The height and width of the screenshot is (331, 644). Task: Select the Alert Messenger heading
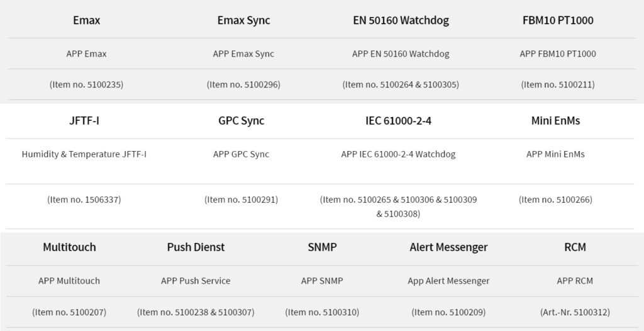[448, 247]
